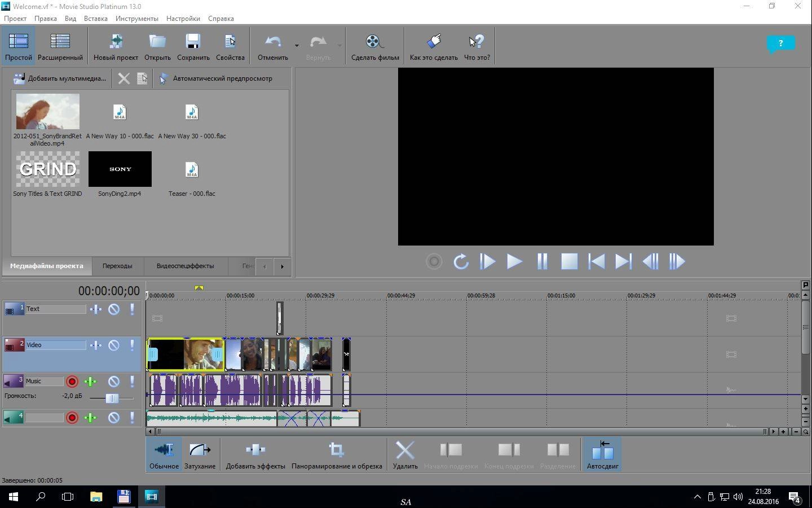Switch to the Простой (Simple) mode
812x508 pixels.
coord(19,46)
